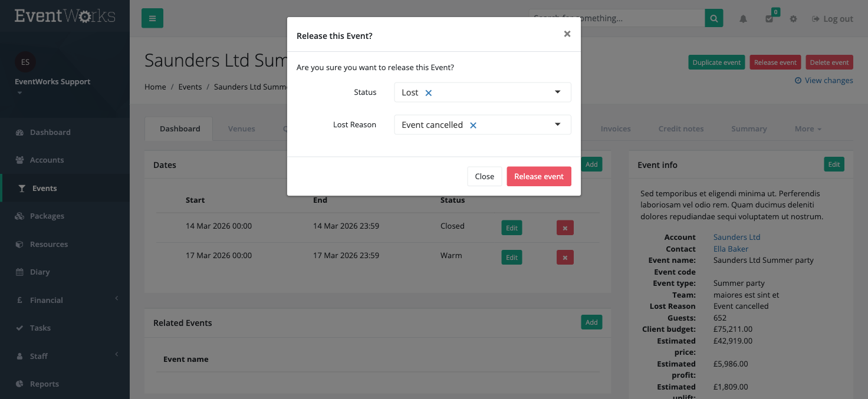Toggle the sidebar with hamburger menu button

152,18
